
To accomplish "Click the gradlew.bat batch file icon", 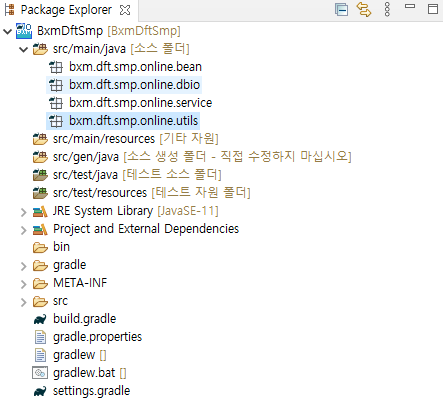I will click(40, 373).
